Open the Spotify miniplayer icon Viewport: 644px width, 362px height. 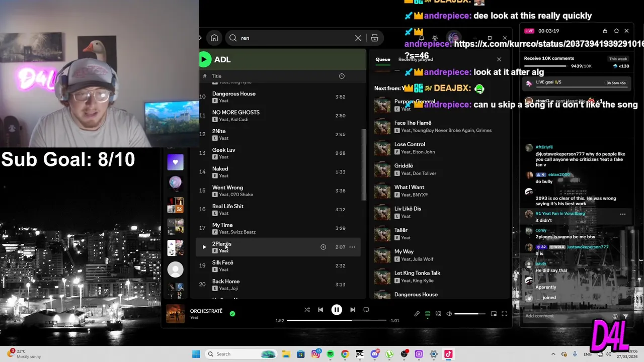tap(494, 314)
